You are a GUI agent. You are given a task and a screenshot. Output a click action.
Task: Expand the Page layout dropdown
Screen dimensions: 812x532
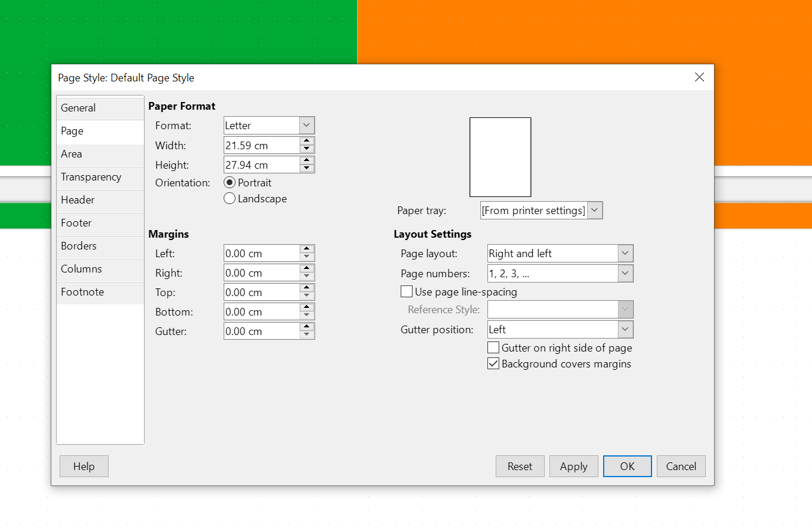click(x=626, y=254)
